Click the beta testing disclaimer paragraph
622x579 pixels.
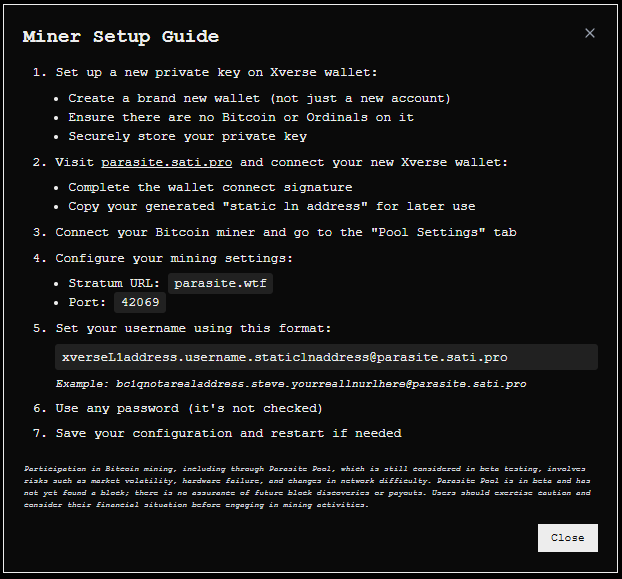(x=307, y=487)
